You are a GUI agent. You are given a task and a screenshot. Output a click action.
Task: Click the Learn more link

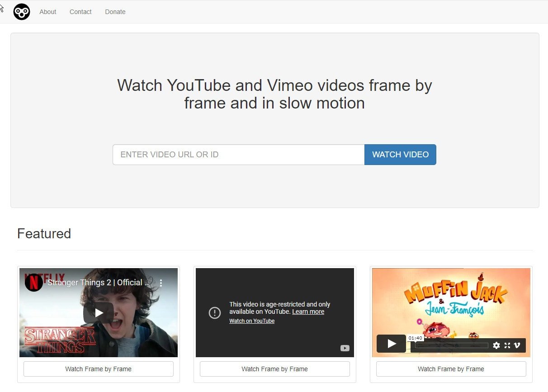tap(308, 312)
